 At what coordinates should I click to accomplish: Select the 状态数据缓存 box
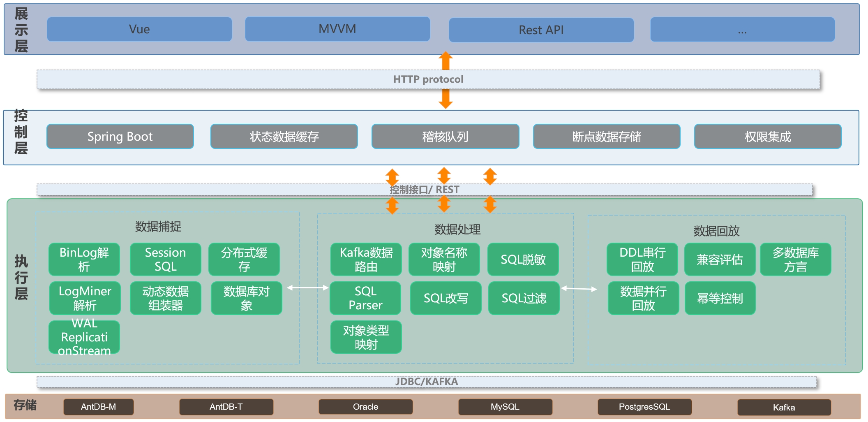pyautogui.click(x=284, y=137)
